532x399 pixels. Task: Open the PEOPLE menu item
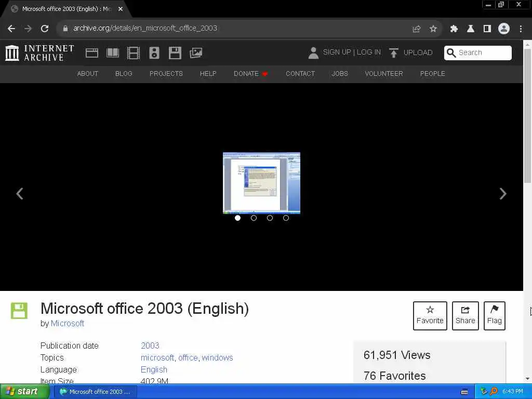433,74
